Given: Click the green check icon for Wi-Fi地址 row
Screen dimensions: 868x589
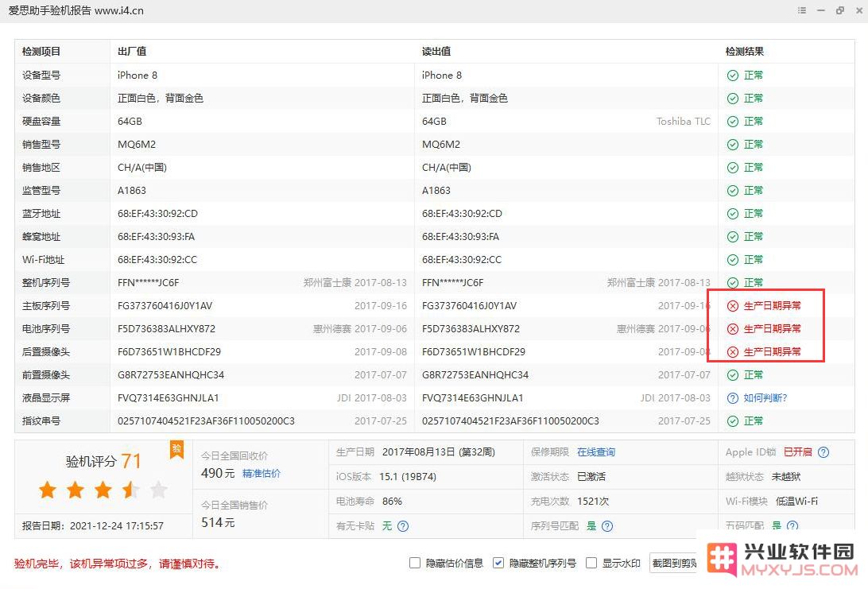Looking at the screenshot, I should coord(732,260).
